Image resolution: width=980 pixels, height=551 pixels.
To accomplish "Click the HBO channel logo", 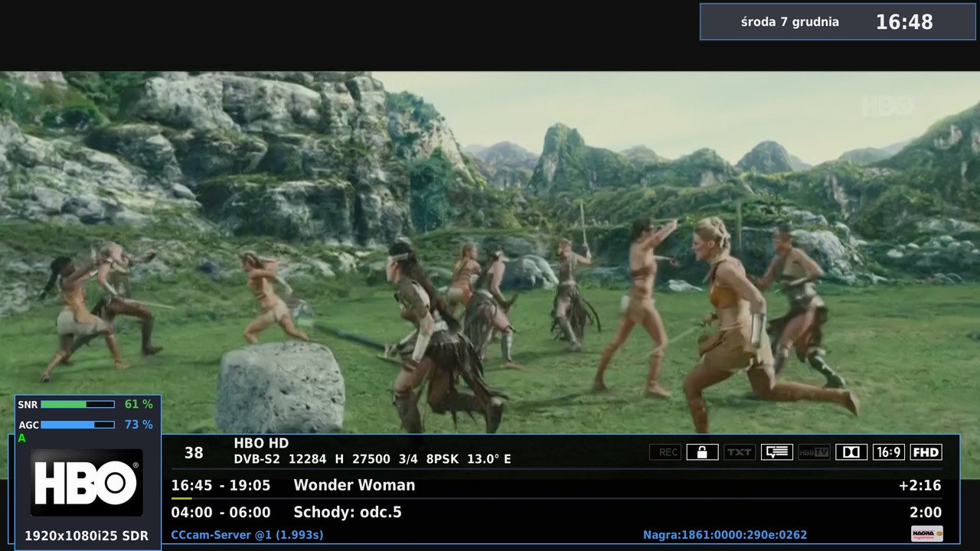I will click(87, 483).
